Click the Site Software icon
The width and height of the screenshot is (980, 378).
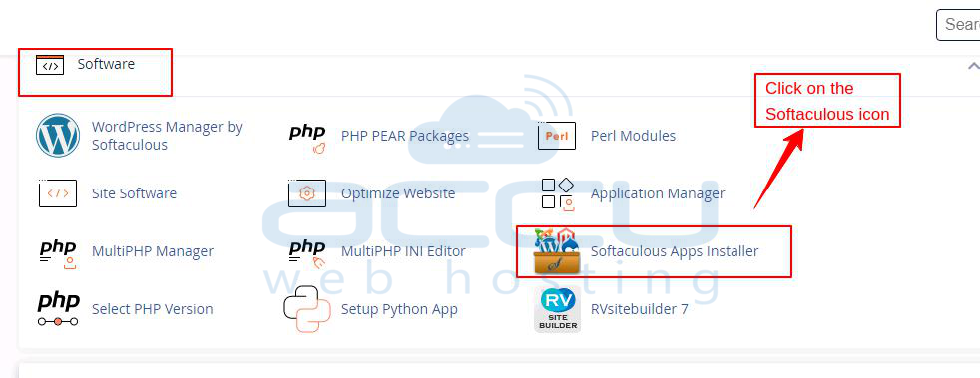(58, 193)
